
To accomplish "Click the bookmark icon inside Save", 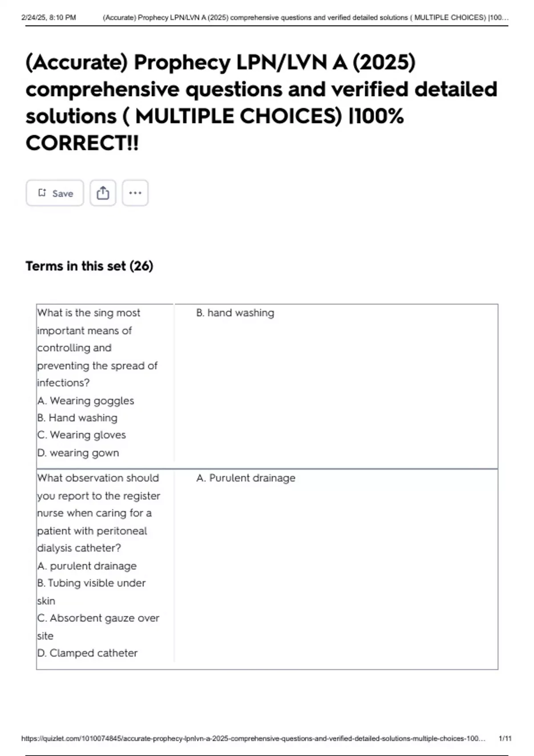I will tap(42, 193).
